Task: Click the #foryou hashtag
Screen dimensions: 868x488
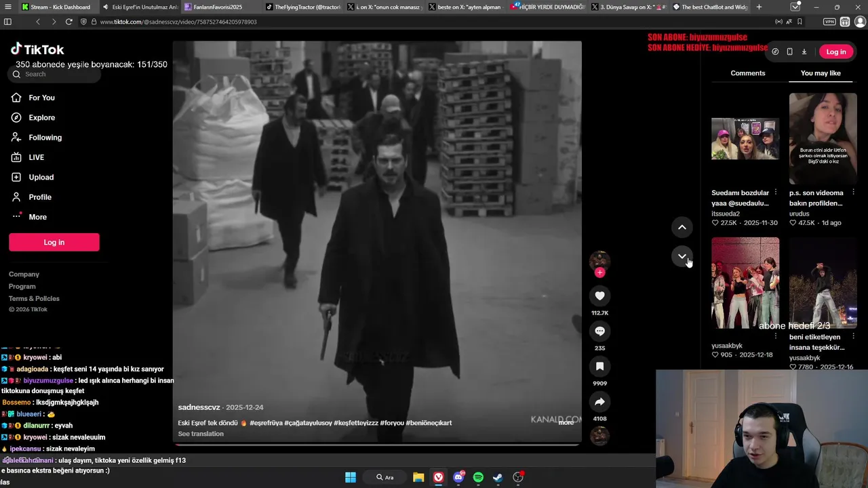Action: (x=392, y=423)
